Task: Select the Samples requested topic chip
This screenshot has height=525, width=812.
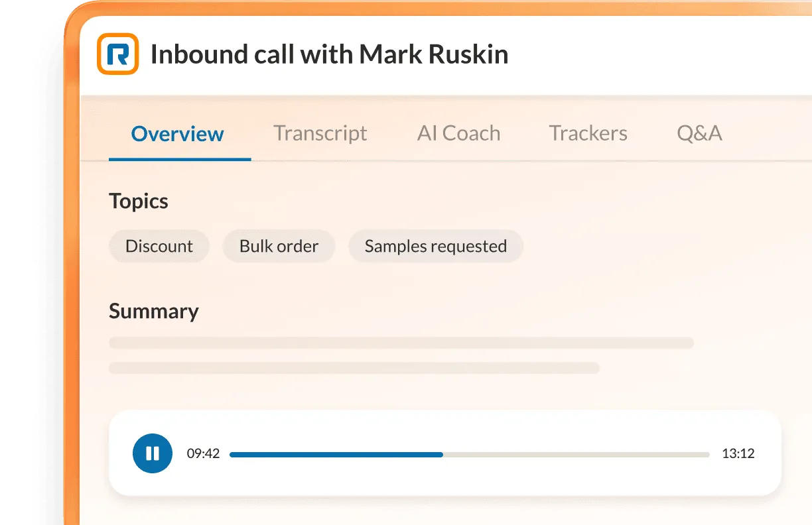Action: [x=435, y=246]
